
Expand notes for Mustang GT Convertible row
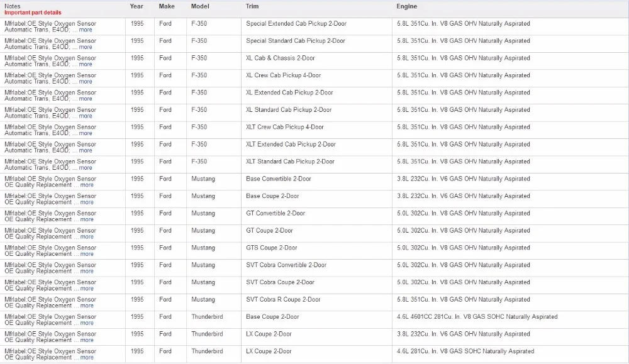point(87,219)
